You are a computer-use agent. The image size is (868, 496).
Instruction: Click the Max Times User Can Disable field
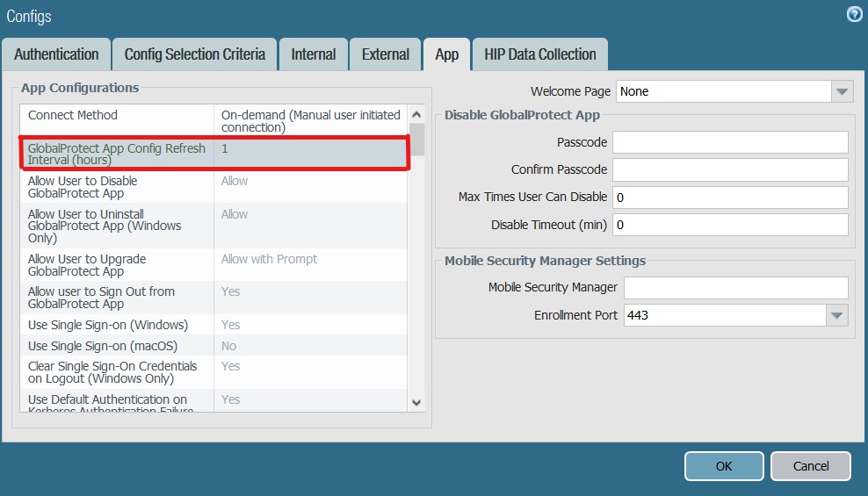tap(730, 198)
